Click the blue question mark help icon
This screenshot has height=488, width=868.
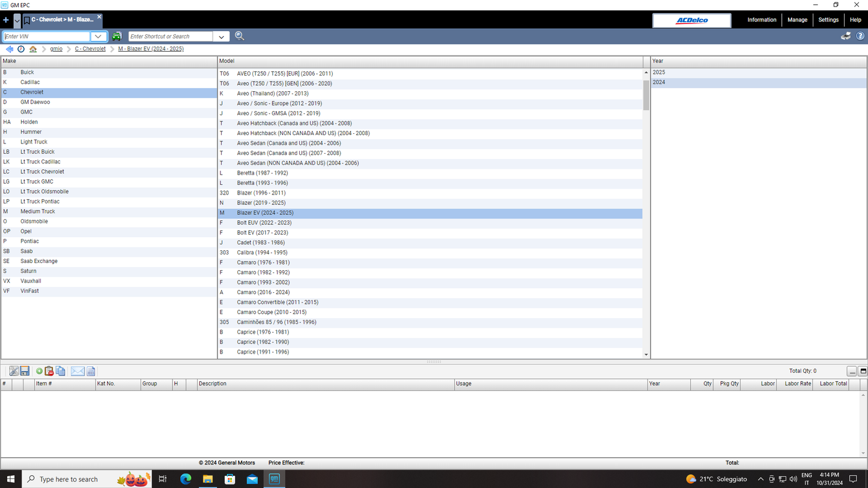[x=860, y=36]
